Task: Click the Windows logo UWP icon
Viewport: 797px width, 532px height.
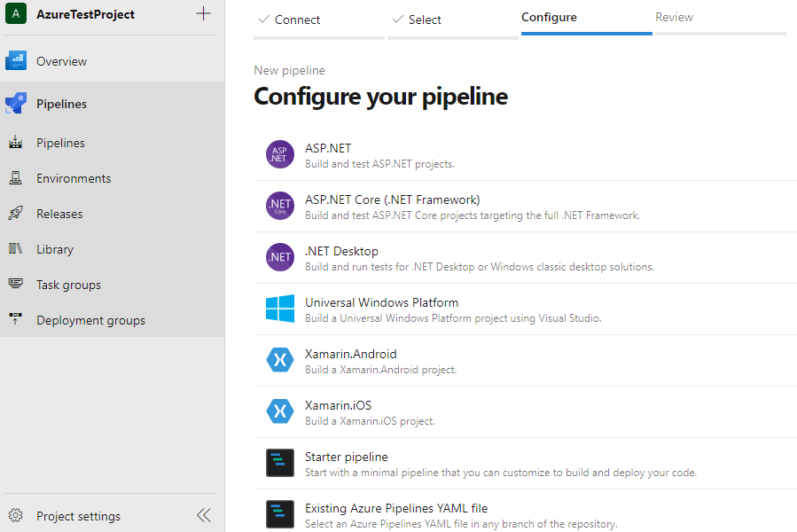Action: pyautogui.click(x=280, y=309)
